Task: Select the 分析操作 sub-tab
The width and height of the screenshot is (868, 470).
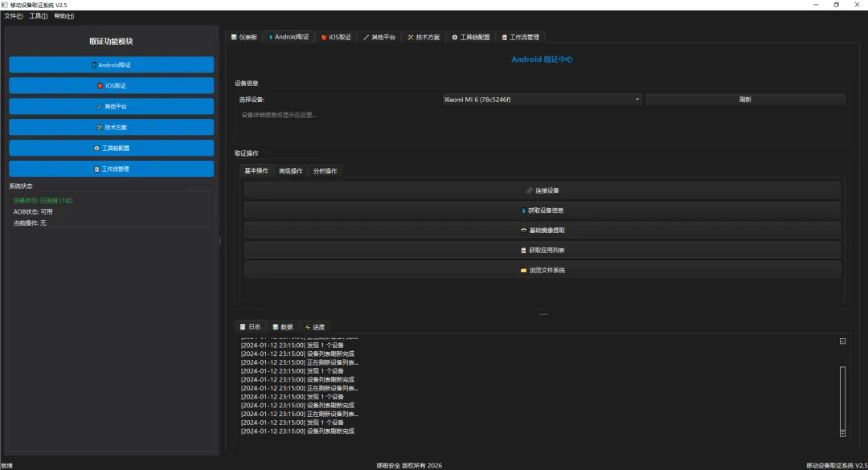Action: (x=325, y=170)
